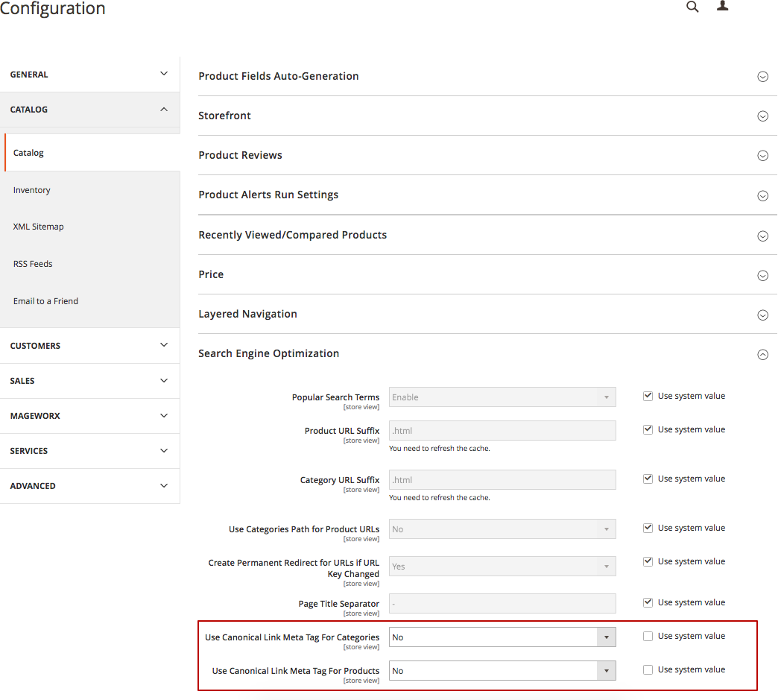Expand the CUSTOMERS sidebar tab
The width and height of the screenshot is (781, 700).
[x=89, y=345]
